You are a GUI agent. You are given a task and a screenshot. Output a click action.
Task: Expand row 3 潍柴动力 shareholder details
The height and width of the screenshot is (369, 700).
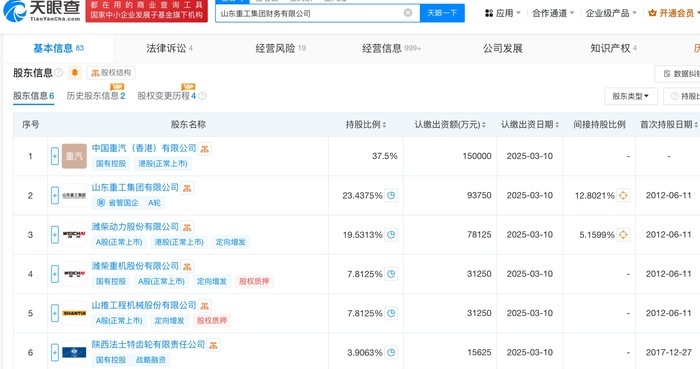coord(54,235)
